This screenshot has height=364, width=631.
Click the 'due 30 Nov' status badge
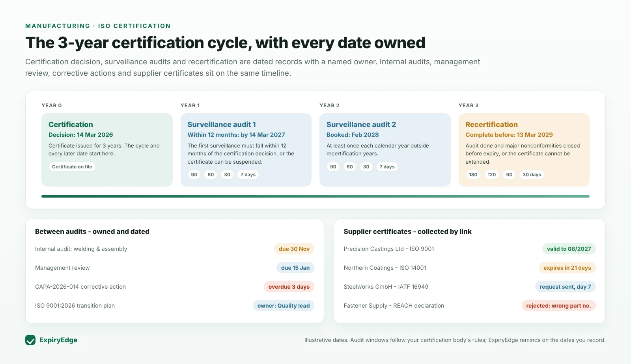coord(294,249)
